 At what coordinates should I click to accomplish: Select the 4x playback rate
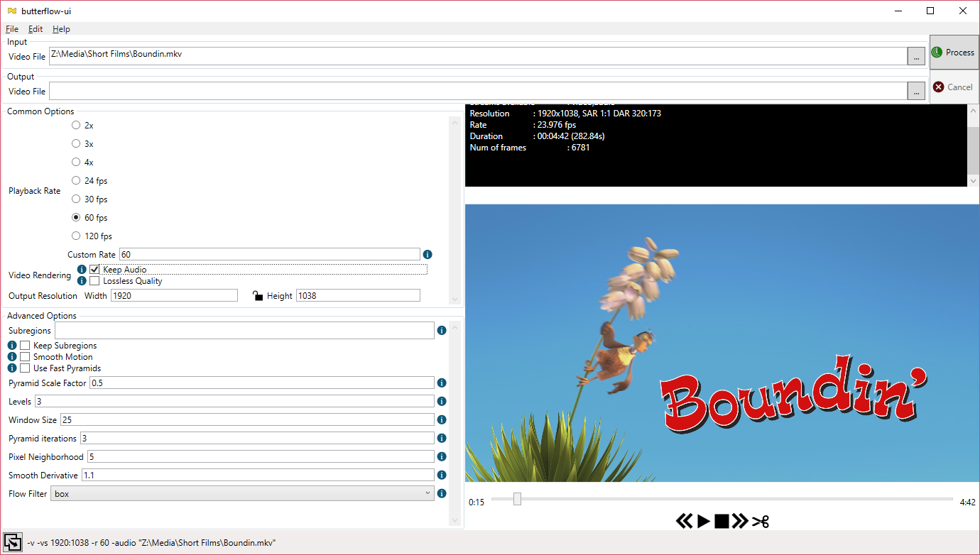pos(76,163)
